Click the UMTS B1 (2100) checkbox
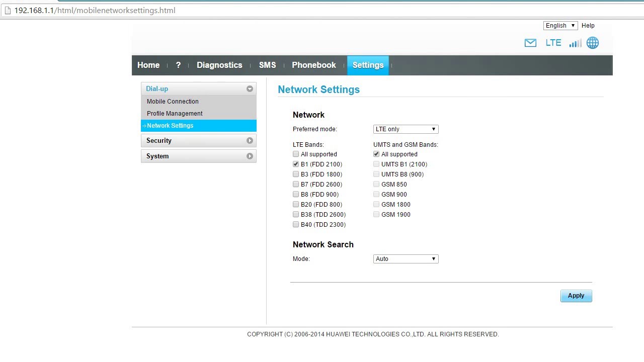 tap(376, 164)
